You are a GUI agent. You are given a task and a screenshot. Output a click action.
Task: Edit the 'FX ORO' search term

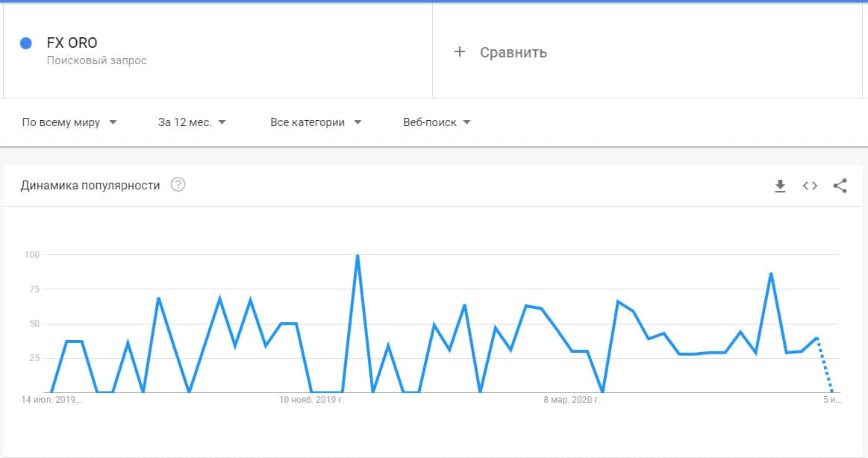point(72,43)
